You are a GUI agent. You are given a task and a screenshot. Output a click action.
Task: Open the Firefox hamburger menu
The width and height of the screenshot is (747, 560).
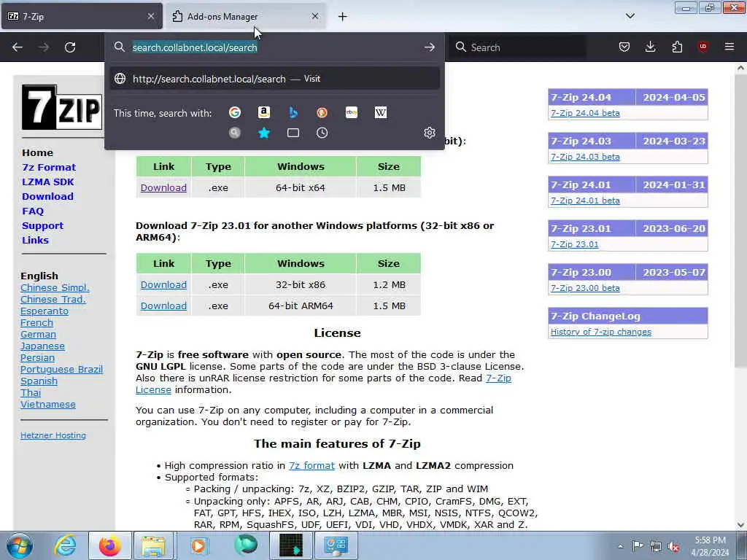click(729, 47)
